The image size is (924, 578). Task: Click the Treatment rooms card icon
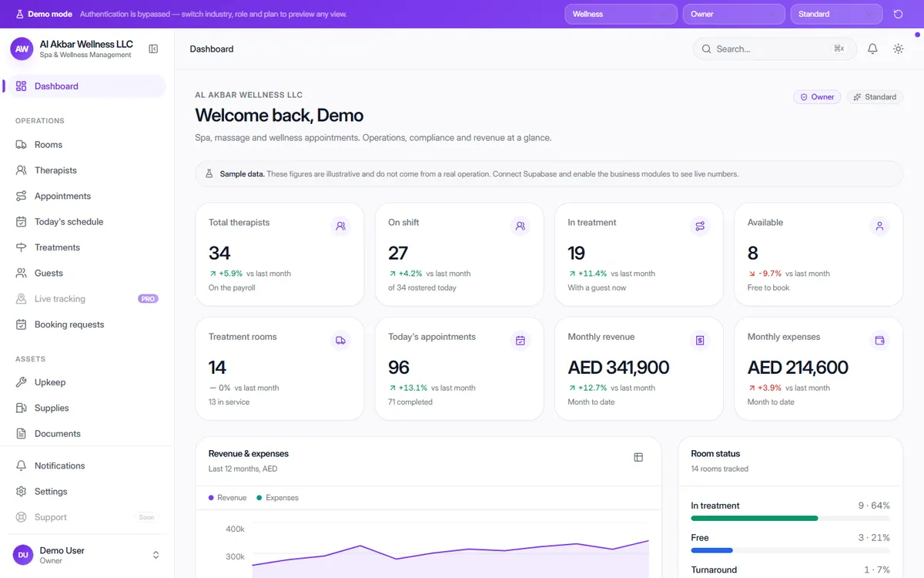[340, 340]
